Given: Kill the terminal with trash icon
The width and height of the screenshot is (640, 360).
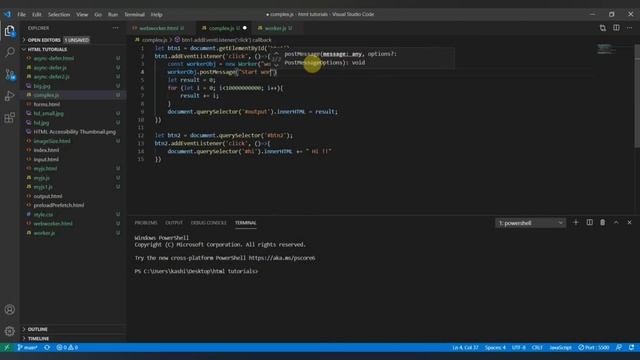Looking at the screenshot, I should pos(602,222).
